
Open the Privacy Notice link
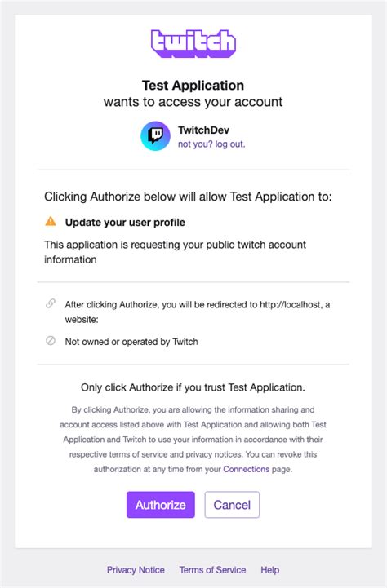tap(136, 570)
